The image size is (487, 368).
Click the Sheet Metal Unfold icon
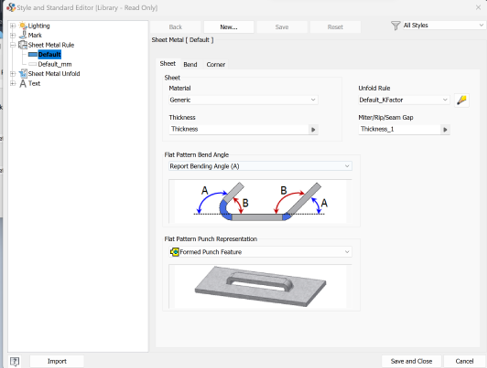pyautogui.click(x=23, y=73)
